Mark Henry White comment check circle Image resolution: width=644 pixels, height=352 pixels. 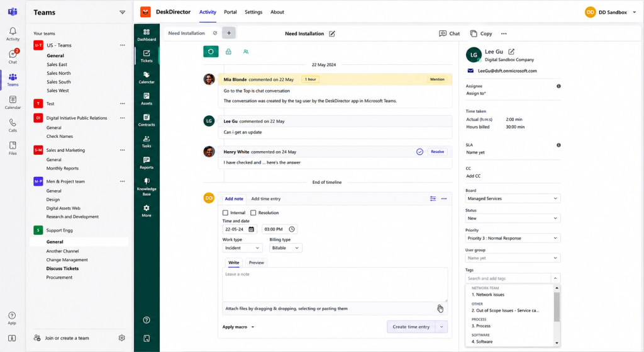coord(419,152)
